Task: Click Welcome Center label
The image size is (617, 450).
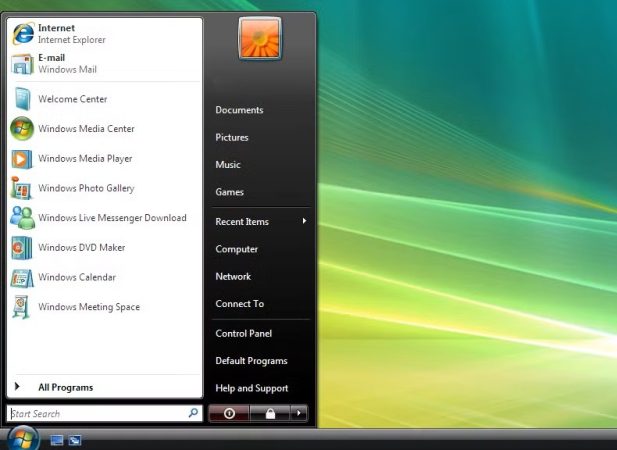Action: (72, 99)
